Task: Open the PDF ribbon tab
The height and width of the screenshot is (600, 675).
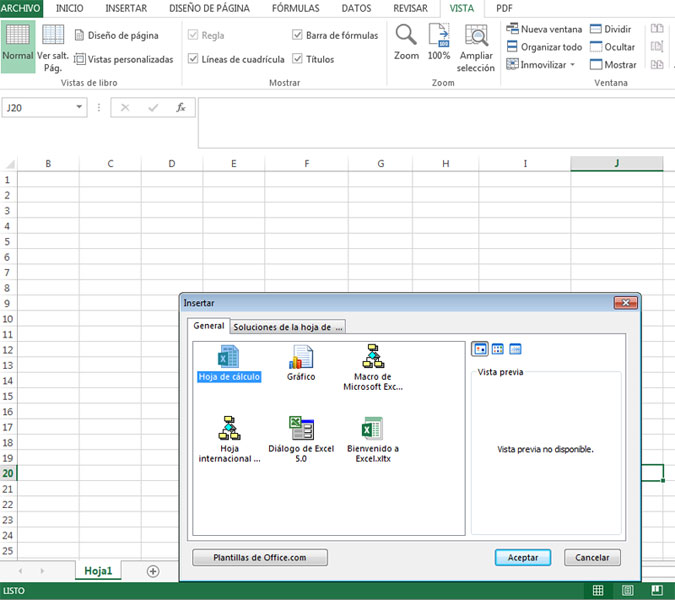Action: click(x=504, y=8)
